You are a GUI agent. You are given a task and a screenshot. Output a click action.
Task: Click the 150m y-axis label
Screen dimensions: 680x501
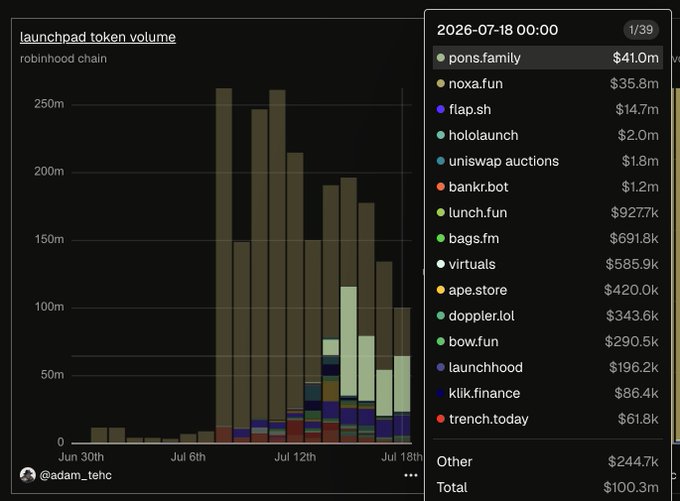coord(49,239)
